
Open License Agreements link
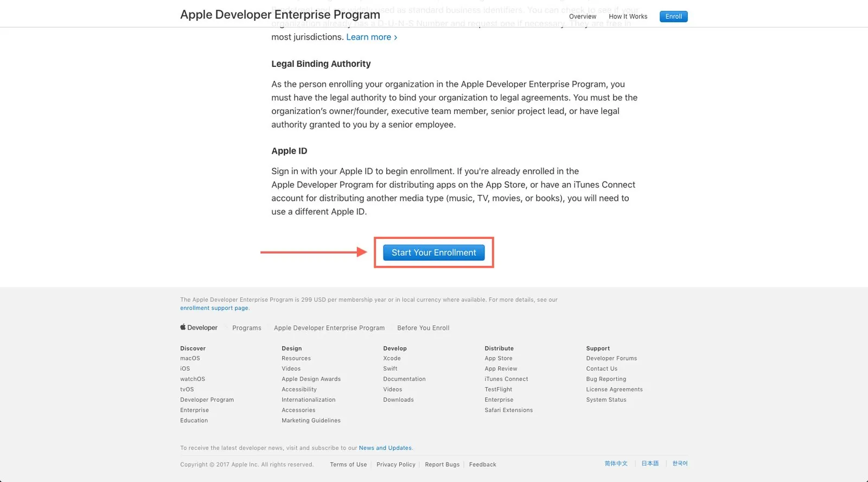point(614,389)
